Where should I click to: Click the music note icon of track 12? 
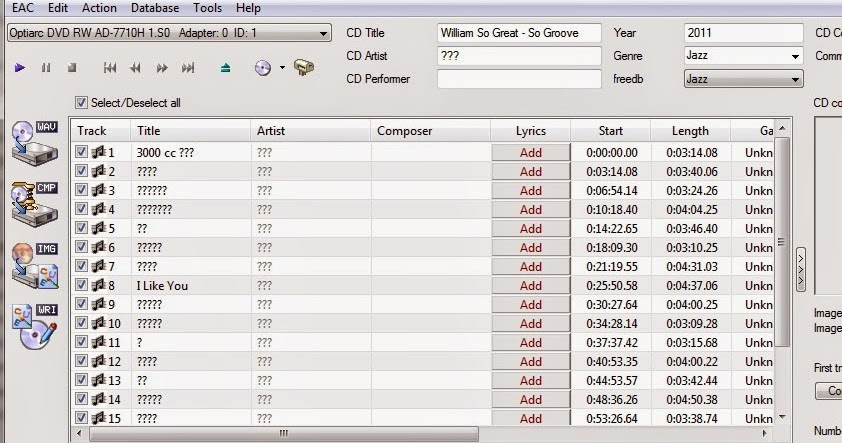click(98, 361)
